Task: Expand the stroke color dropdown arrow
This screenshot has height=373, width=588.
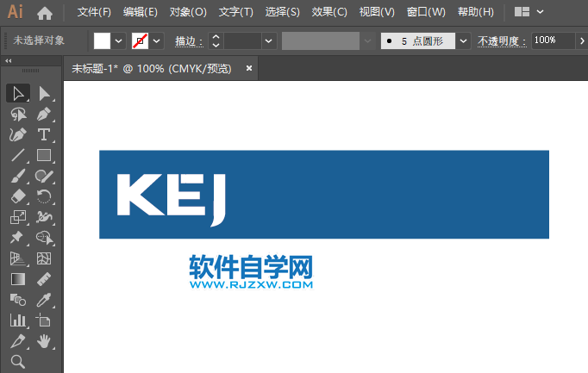Action: [157, 40]
